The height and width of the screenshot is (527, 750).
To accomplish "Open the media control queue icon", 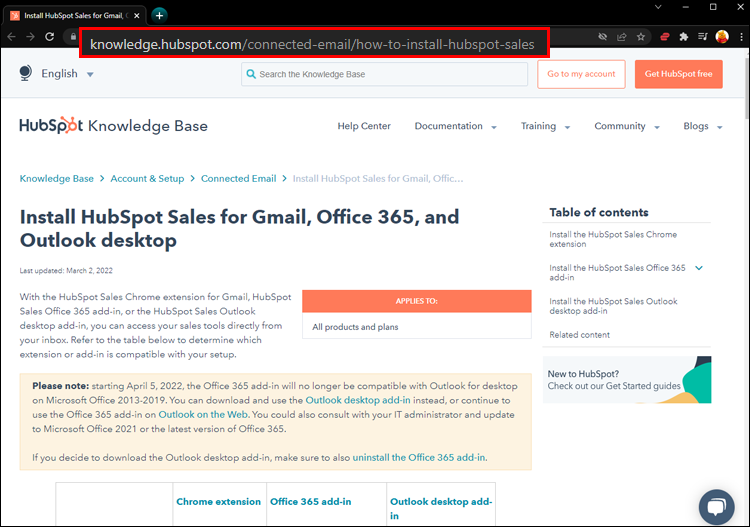I will [x=703, y=36].
